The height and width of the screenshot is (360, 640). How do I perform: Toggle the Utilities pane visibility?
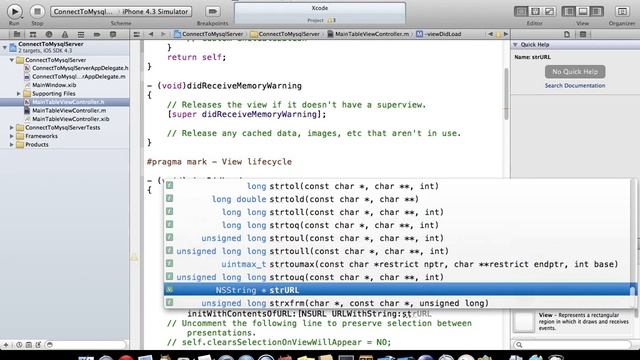point(597,11)
